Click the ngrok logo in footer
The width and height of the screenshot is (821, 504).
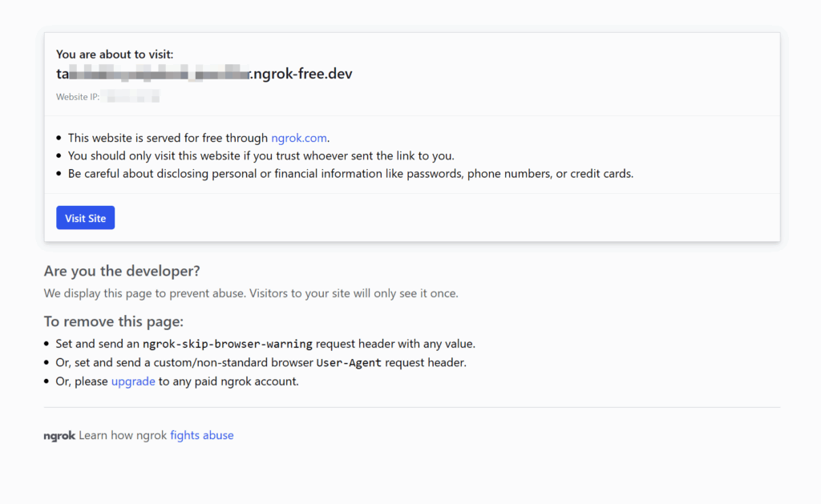pos(59,436)
